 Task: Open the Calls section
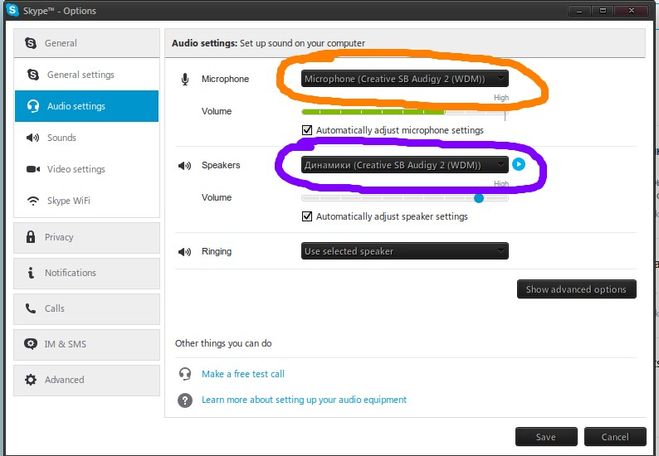(x=87, y=309)
